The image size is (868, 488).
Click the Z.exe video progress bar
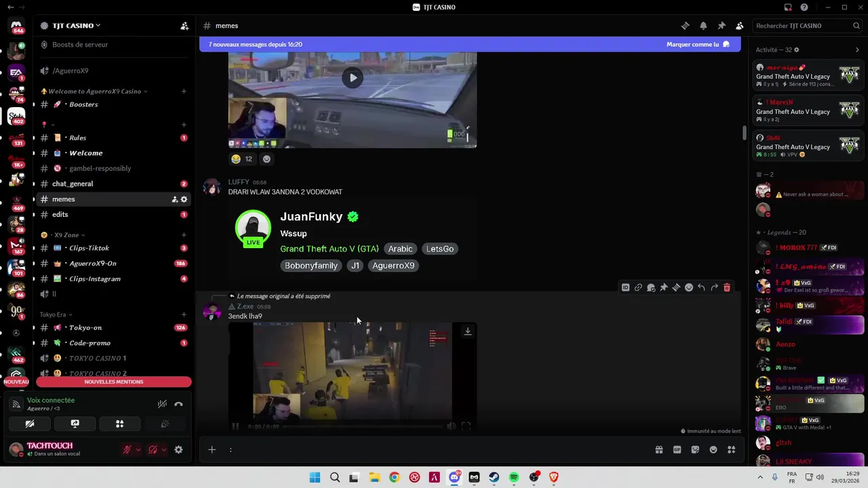click(x=363, y=426)
